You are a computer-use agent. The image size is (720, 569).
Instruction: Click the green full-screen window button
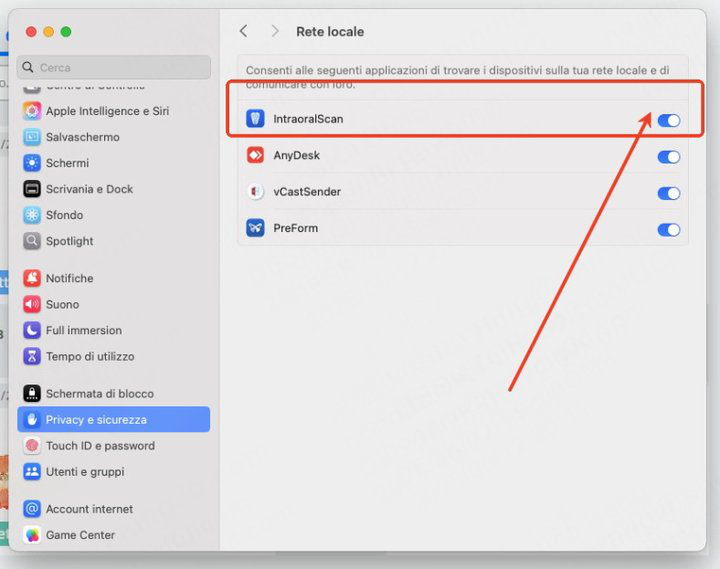[x=66, y=32]
